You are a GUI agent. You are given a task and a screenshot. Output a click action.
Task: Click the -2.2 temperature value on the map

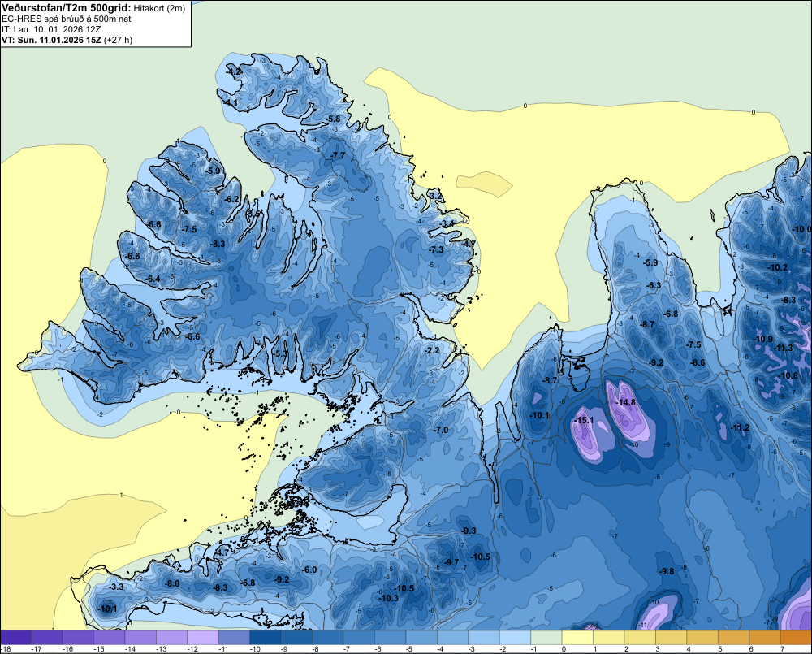[432, 350]
